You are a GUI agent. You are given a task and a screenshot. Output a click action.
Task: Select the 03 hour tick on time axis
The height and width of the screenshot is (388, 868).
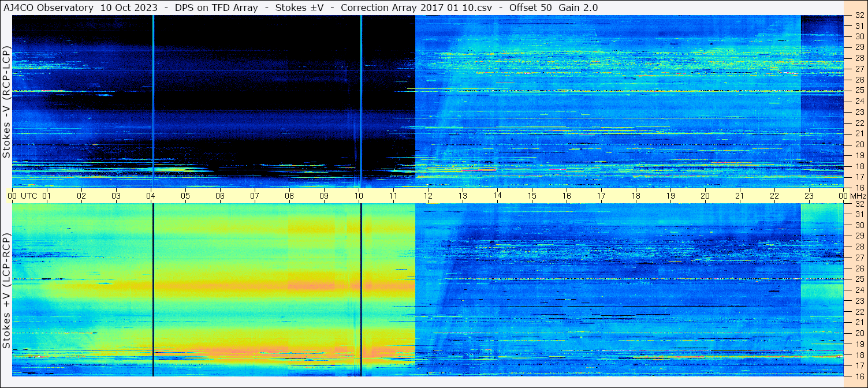[116, 196]
